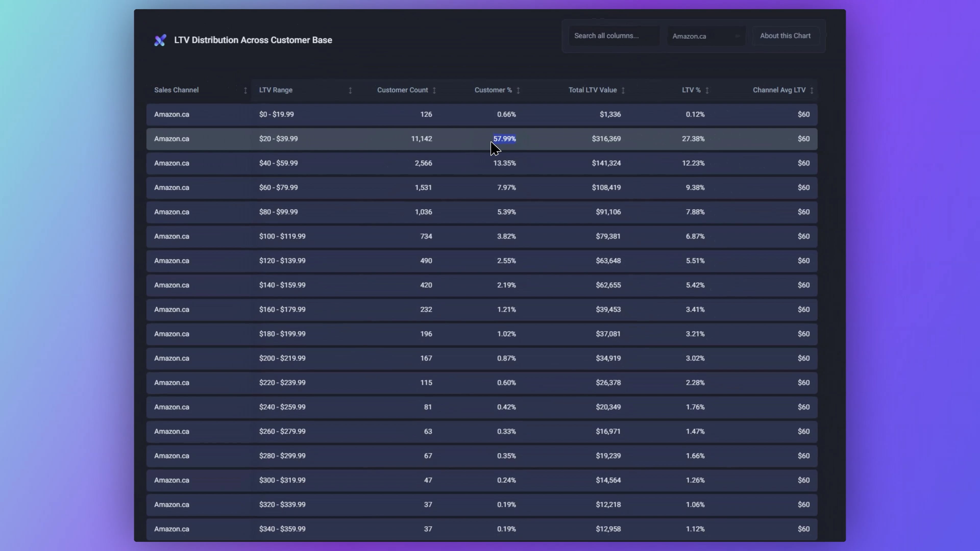This screenshot has width=980, height=551.
Task: Click customer count 1,531
Action: pyautogui.click(x=423, y=187)
